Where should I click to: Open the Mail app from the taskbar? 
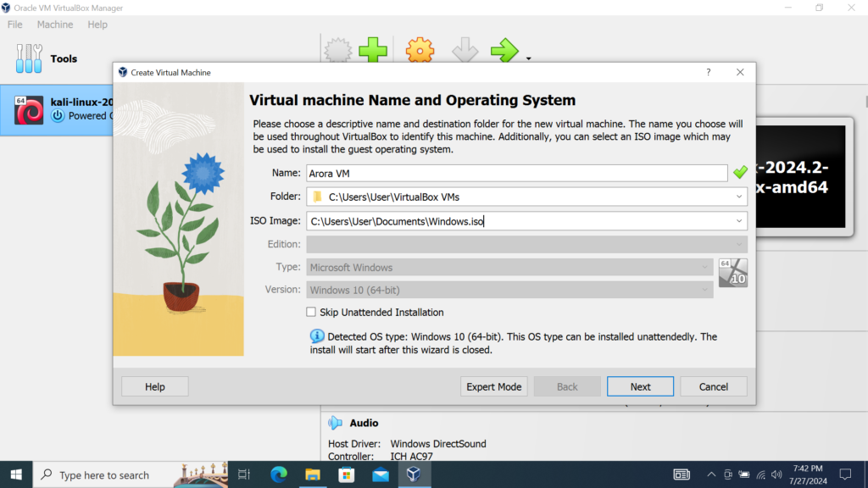[381, 474]
